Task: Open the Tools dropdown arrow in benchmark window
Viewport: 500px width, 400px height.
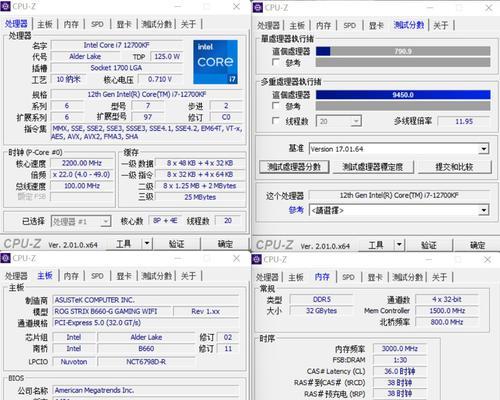Action: click(399, 245)
